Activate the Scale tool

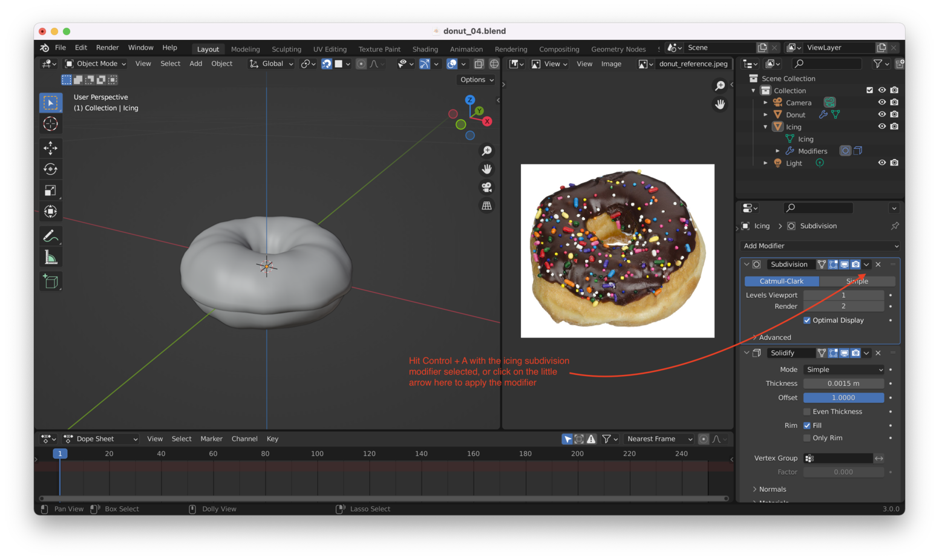coord(51,190)
